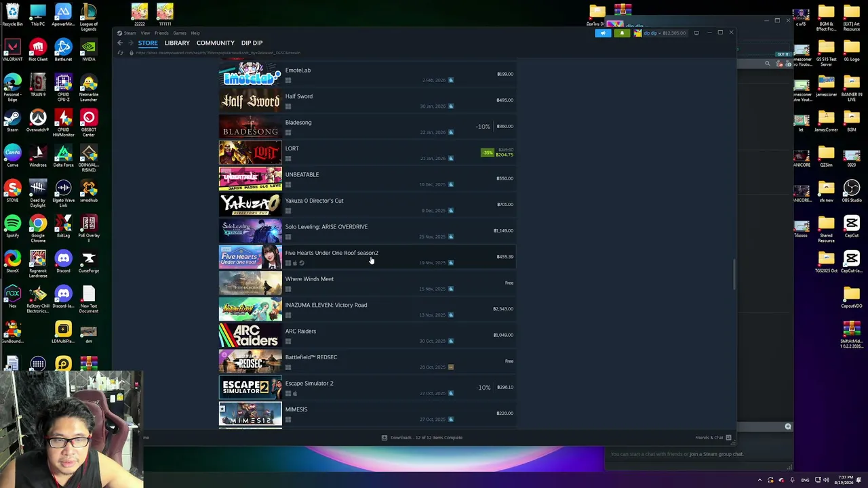Viewport: 868px width, 488px height.
Task: Select the UNBEATABLE game title
Action: (x=302, y=175)
